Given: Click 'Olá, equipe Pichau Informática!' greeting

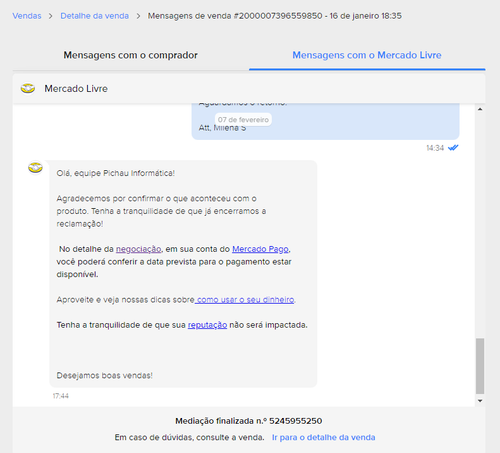Looking at the screenshot, I should pos(116,173).
